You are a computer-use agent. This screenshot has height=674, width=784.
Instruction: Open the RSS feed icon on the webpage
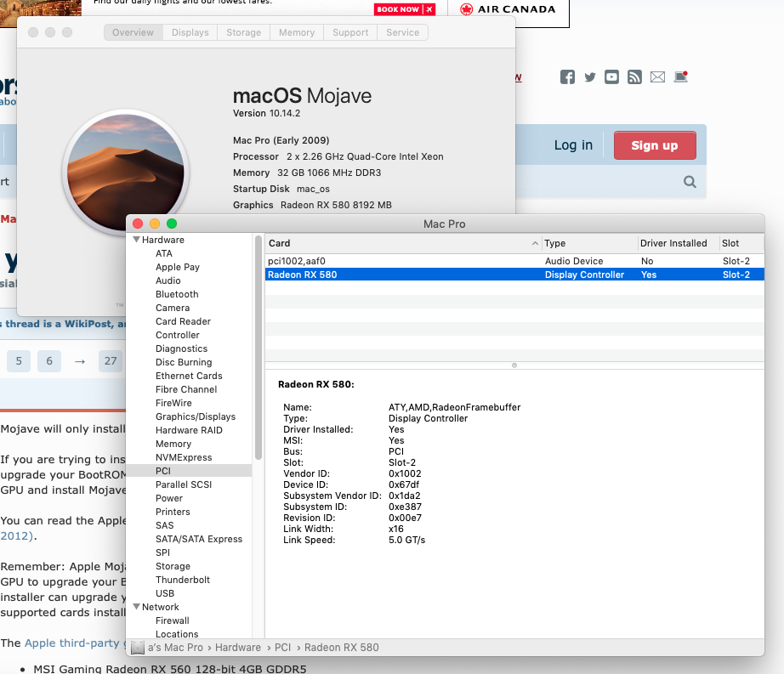point(634,77)
